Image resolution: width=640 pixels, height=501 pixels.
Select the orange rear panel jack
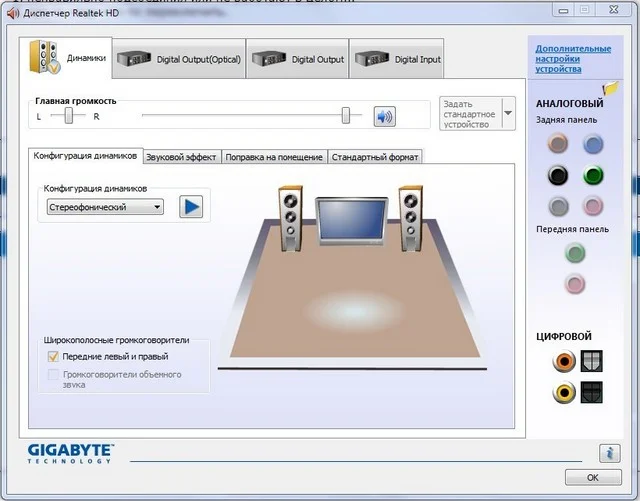[x=558, y=144]
